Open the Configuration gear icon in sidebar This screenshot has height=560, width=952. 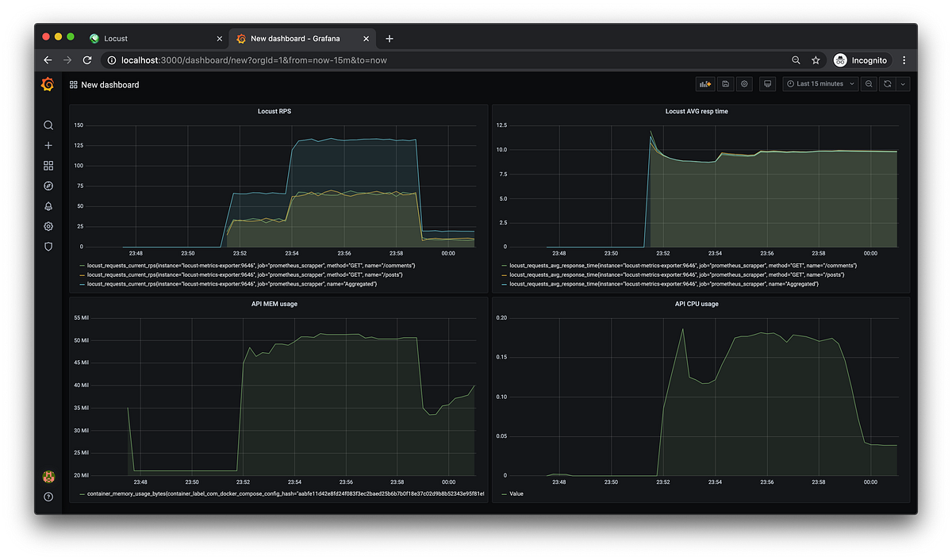pos(48,227)
